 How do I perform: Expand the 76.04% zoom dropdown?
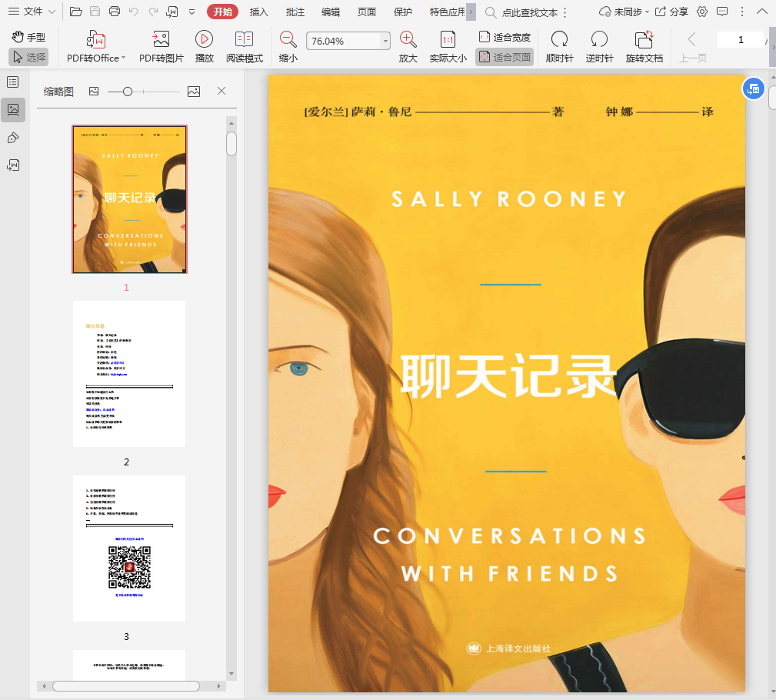(x=385, y=42)
